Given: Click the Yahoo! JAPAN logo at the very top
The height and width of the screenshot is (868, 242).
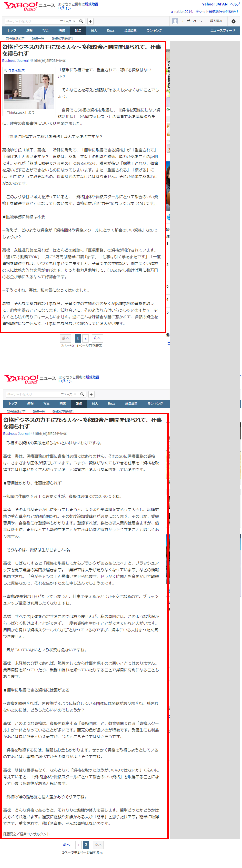Looking at the screenshot, I should point(20,6).
